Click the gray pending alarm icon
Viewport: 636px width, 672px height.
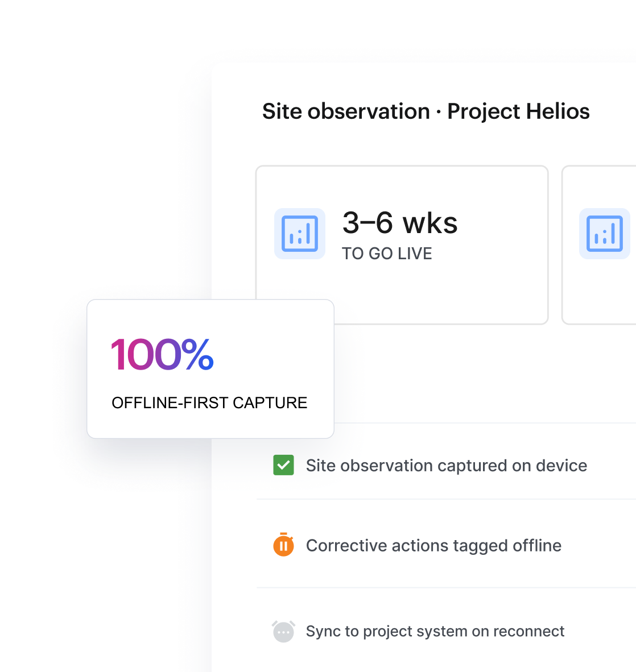click(283, 631)
